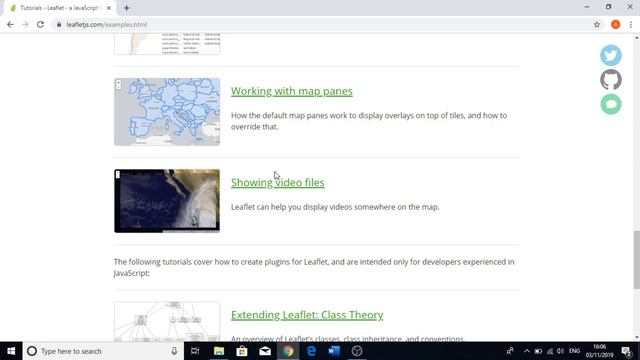Click the video overlay satellite thumbnail
Viewport: 640px width, 360px height.
tap(167, 201)
